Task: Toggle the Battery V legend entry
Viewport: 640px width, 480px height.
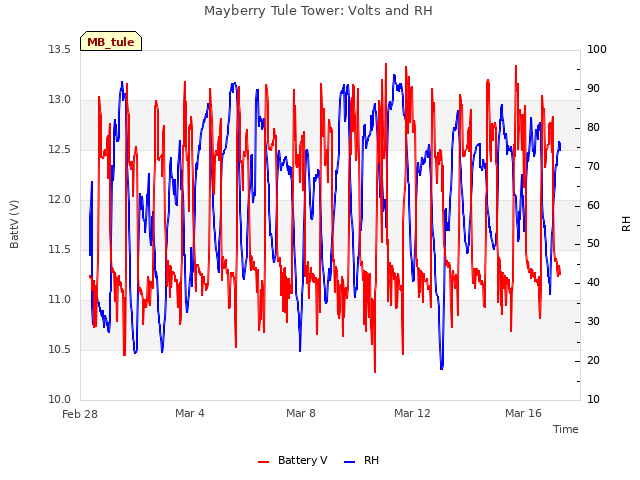Action: (x=293, y=460)
